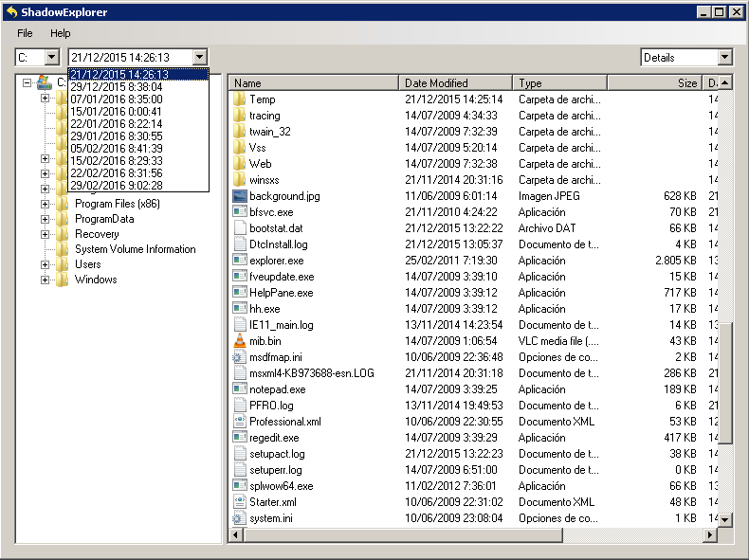
Task: Expand the Program Files (x86) node
Action: [45, 204]
